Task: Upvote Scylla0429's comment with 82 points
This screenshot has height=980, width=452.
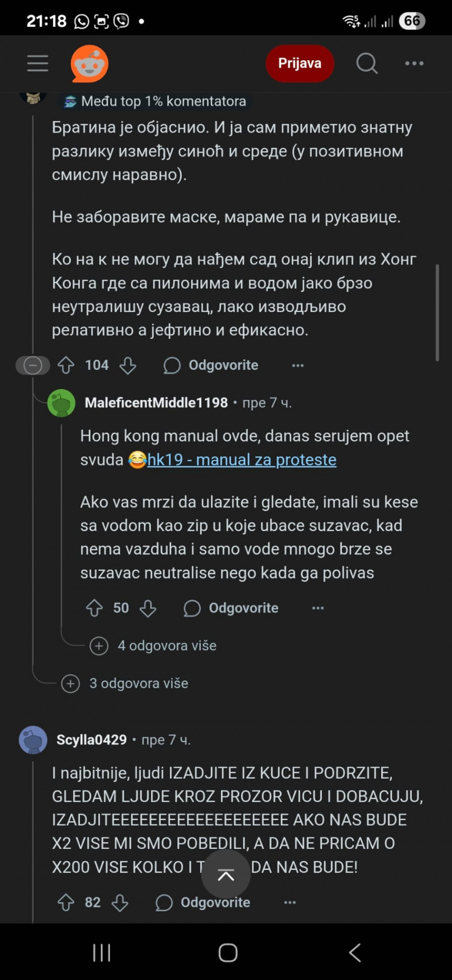Action: tap(66, 903)
